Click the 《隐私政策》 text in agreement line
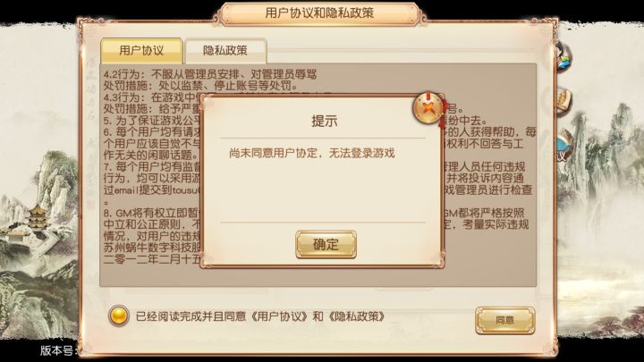The width and height of the screenshot is (644, 362). click(x=356, y=316)
